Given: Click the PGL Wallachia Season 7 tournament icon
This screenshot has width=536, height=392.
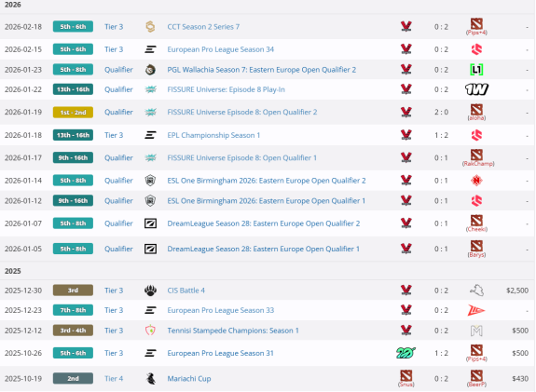Looking at the screenshot, I should pyautogui.click(x=150, y=70).
